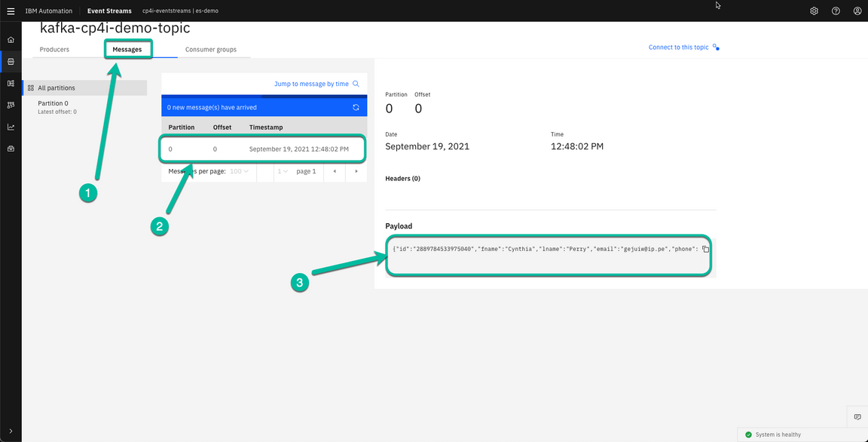Viewport: 868px width, 442px height.
Task: Click the user profile avatar icon
Action: pos(857,11)
